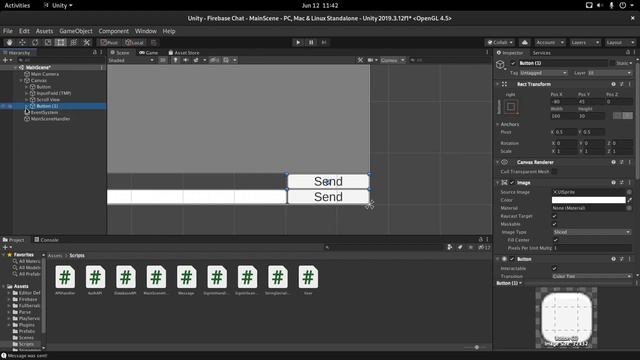Open the Rect Transform help icon
640x360 pixels.
[613, 84]
